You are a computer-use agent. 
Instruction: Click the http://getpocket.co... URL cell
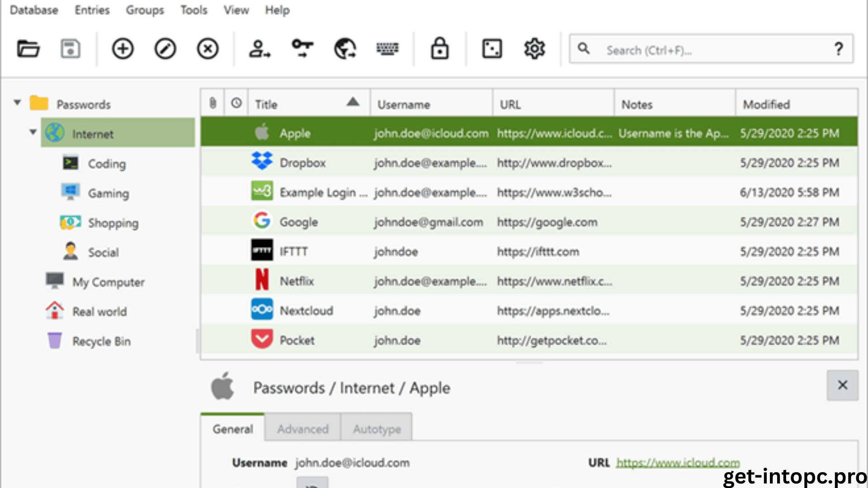(x=552, y=340)
